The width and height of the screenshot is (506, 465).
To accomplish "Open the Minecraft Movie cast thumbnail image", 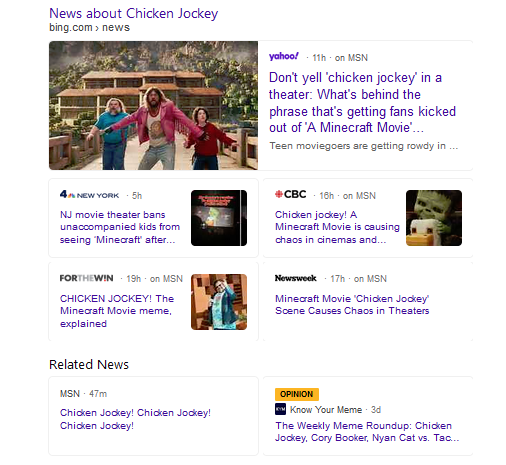I will (x=153, y=105).
